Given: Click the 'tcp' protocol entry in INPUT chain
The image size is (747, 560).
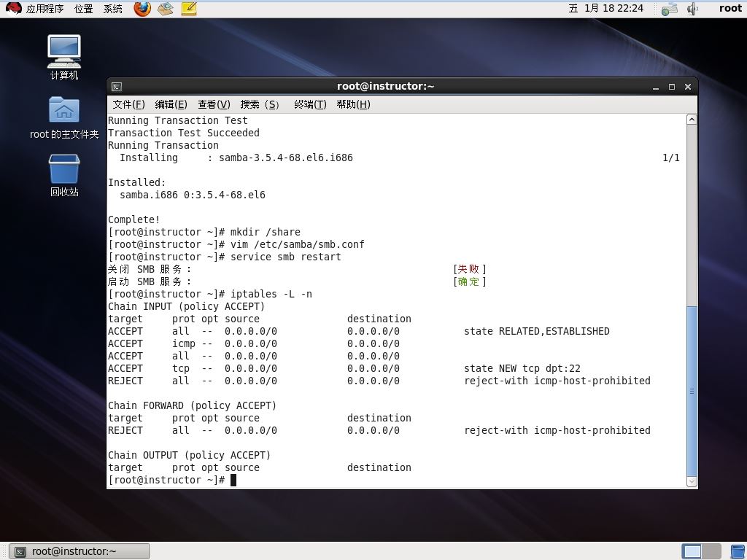Looking at the screenshot, I should click(x=181, y=368).
